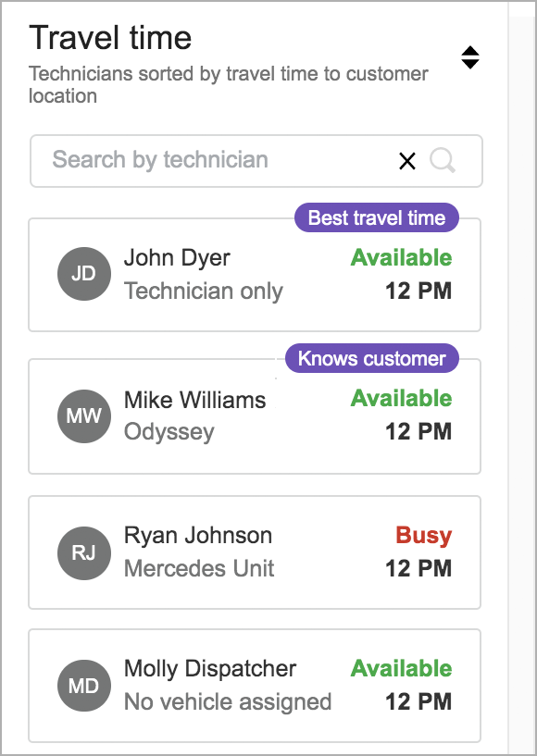
Task: Click Mike Williams' 12 PM time
Action: point(418,431)
